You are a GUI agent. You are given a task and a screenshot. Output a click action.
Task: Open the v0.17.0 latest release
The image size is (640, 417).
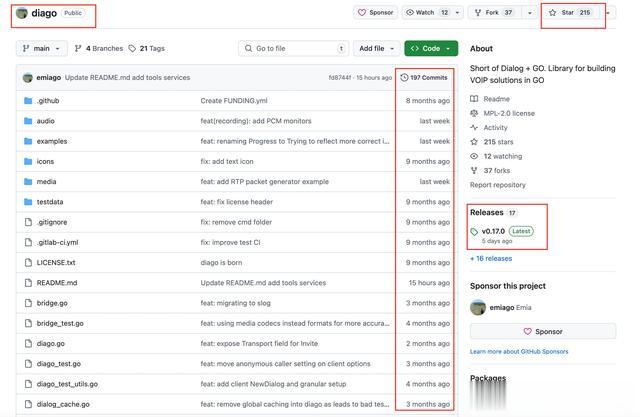tap(494, 231)
